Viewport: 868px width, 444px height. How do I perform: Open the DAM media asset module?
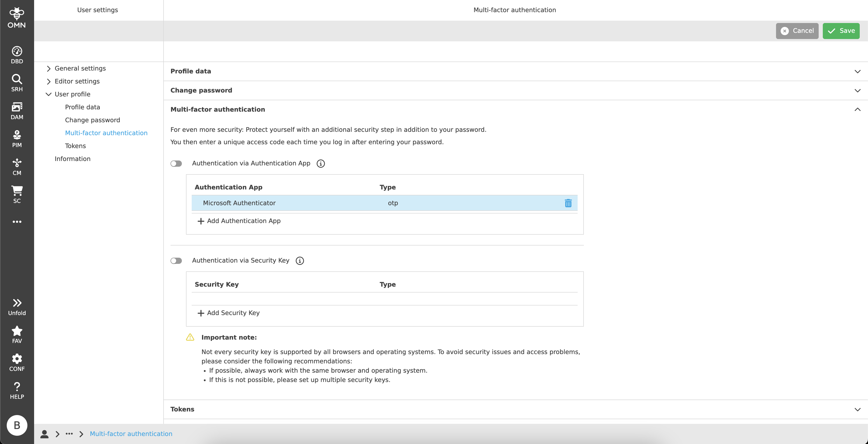click(x=17, y=110)
